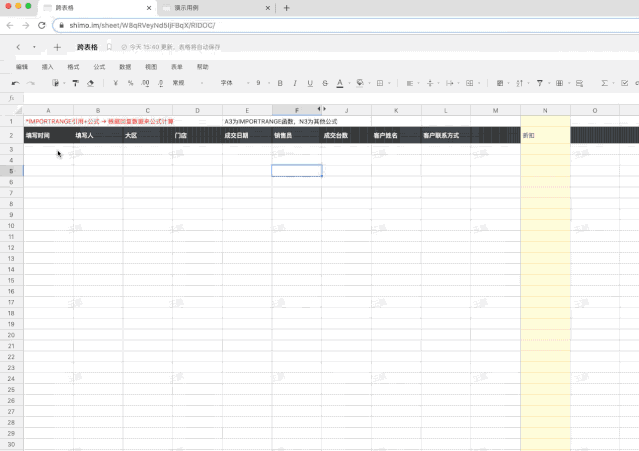Switch to the 演示用例 browser tab
The height and width of the screenshot is (451, 639).
[x=216, y=8]
